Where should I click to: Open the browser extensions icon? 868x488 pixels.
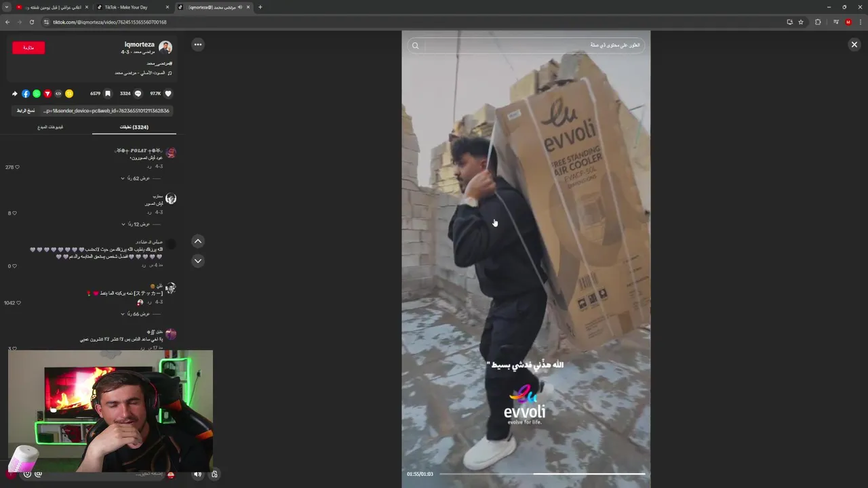point(818,22)
